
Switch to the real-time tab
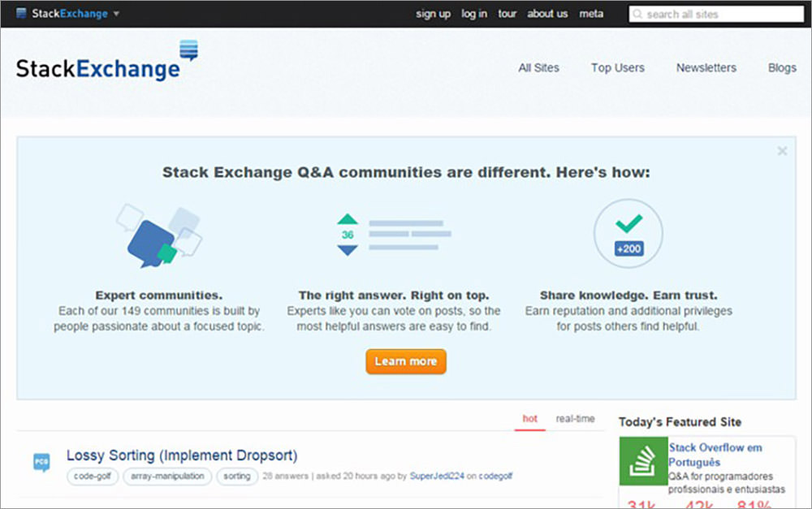[576, 418]
